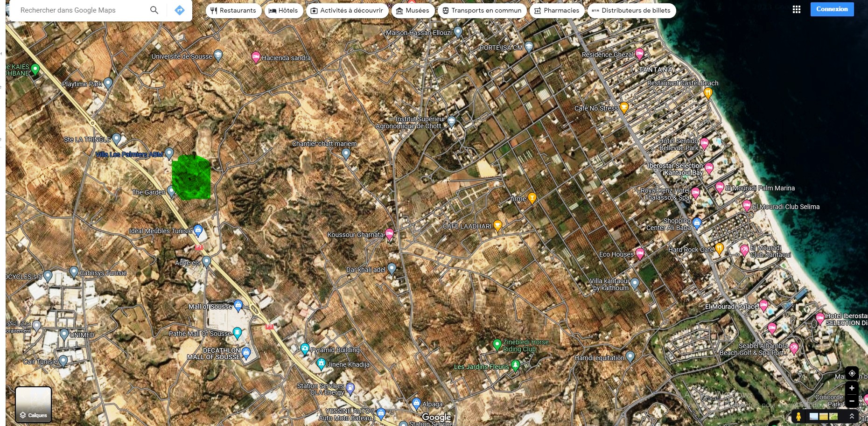Focus the Google Maps search field
This screenshot has width=868, height=426.
point(79,10)
